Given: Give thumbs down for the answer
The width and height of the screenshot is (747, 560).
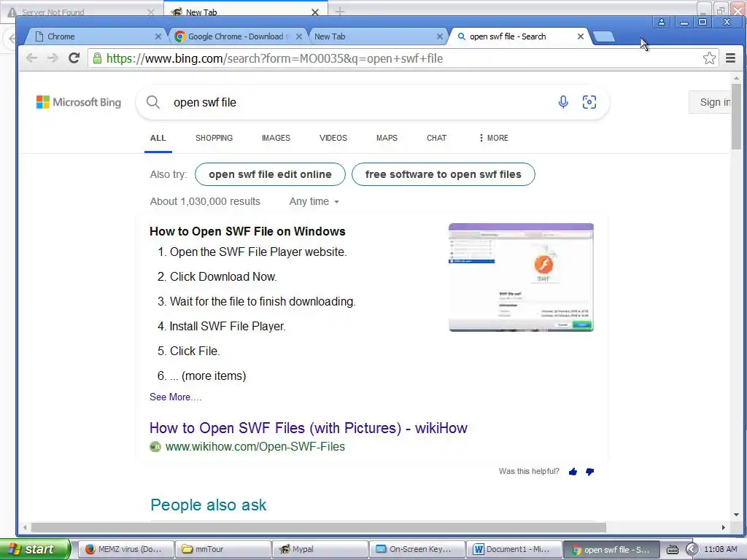Looking at the screenshot, I should pos(589,472).
